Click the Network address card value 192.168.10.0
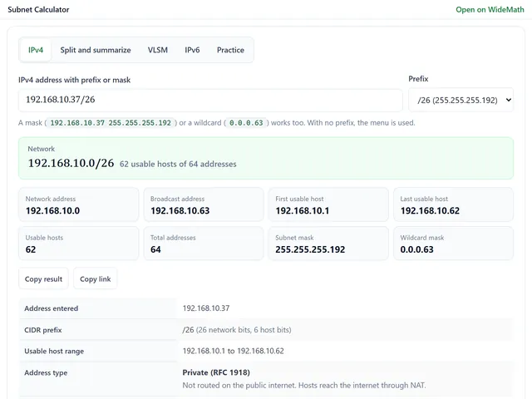The height and width of the screenshot is (399, 532). pos(52,210)
